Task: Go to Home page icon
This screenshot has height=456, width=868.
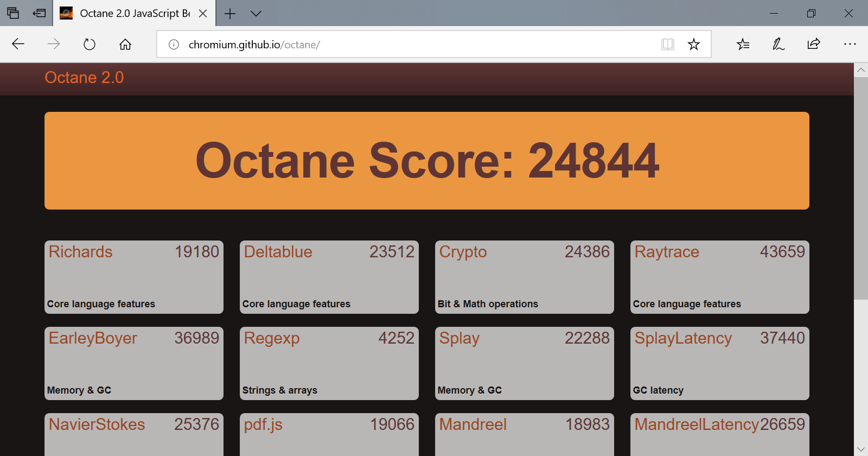Action: pos(125,44)
